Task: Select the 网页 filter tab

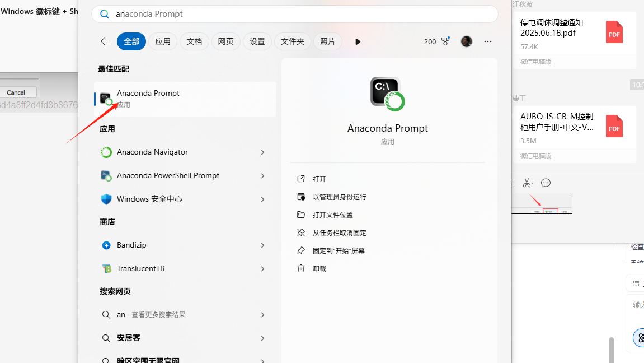Action: 225,41
